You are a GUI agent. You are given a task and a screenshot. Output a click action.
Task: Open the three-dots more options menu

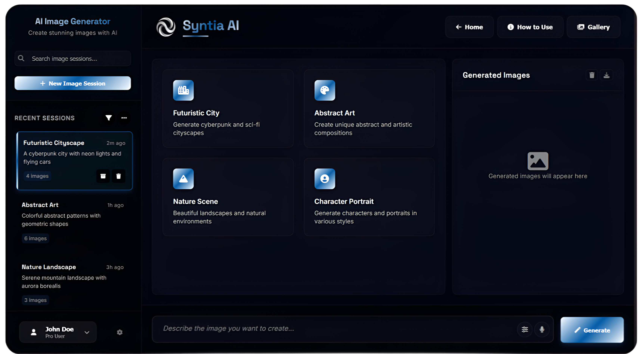124,118
